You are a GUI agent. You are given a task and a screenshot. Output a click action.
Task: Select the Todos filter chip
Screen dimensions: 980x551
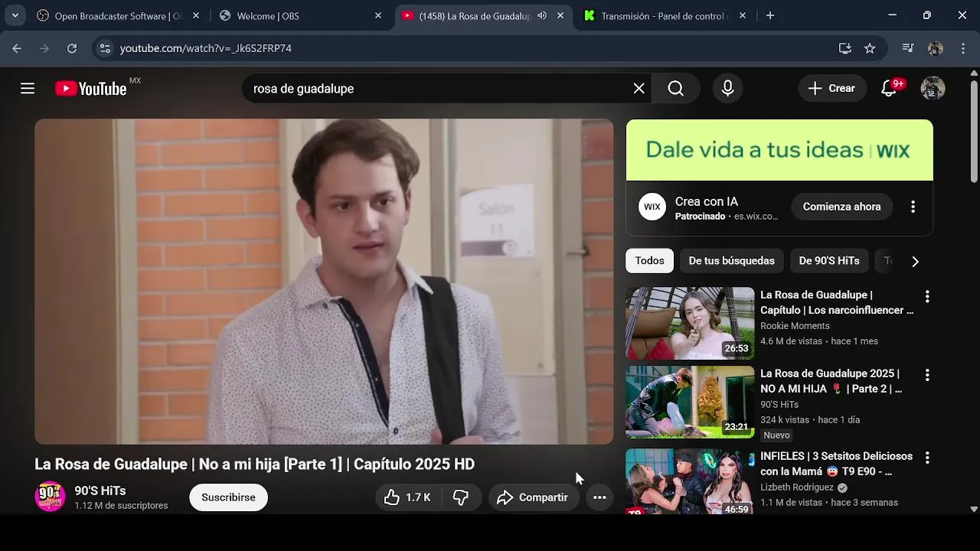(x=649, y=261)
